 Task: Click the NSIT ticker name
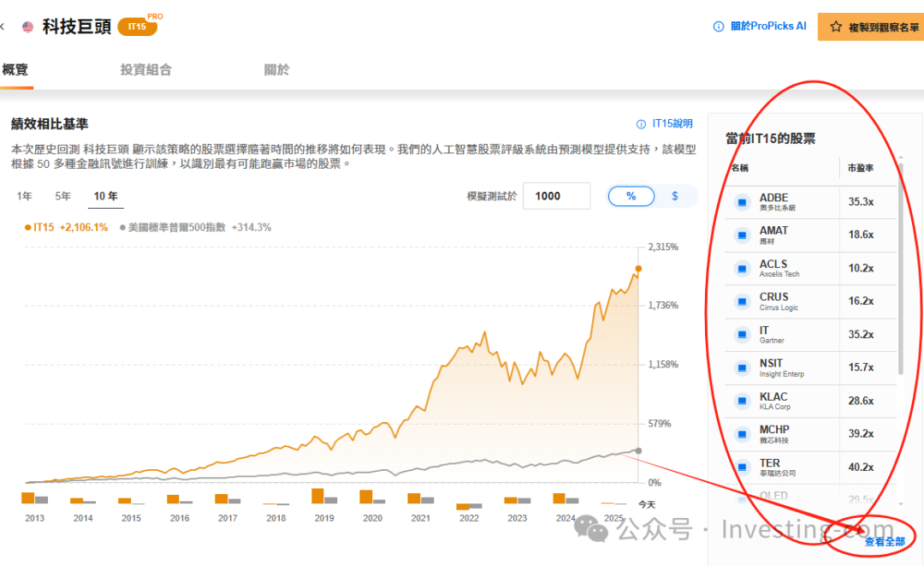click(x=771, y=363)
